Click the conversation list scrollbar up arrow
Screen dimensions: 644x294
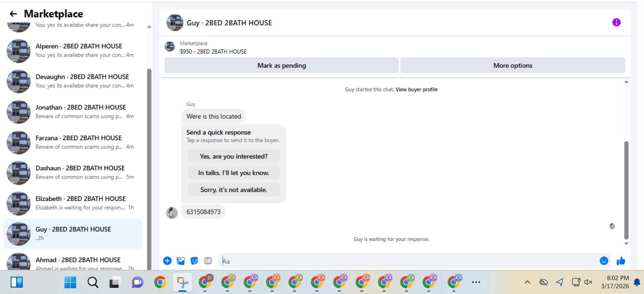(x=149, y=26)
